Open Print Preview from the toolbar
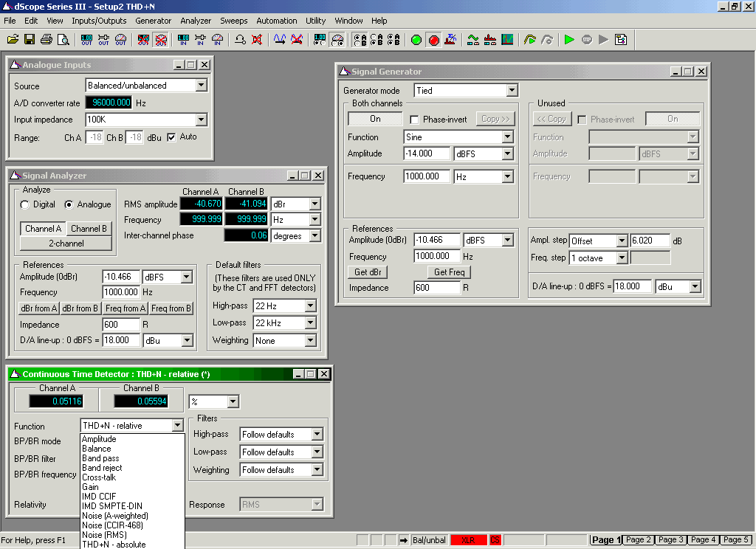This screenshot has width=756, height=549. tap(63, 40)
